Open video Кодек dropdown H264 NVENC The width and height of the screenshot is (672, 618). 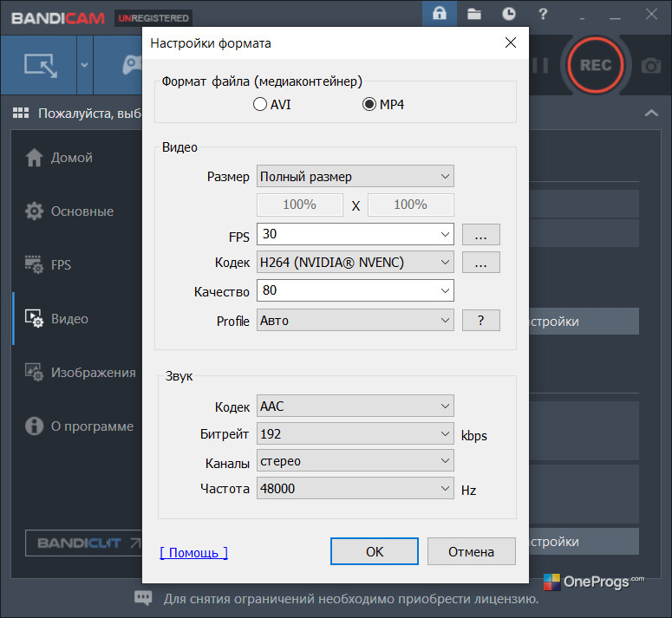click(x=356, y=262)
